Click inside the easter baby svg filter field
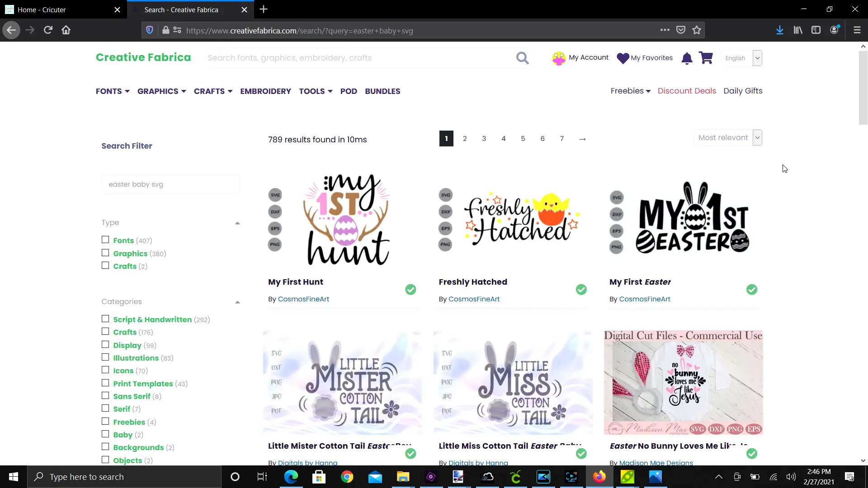Viewport: 868px width, 488px height. [170, 184]
